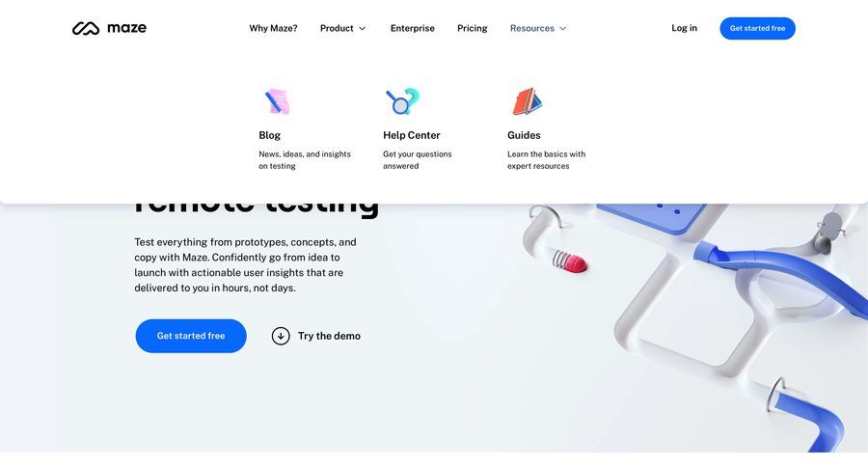This screenshot has height=467, width=868.
Task: Collapse the Resources menu chevron
Action: [x=563, y=28]
